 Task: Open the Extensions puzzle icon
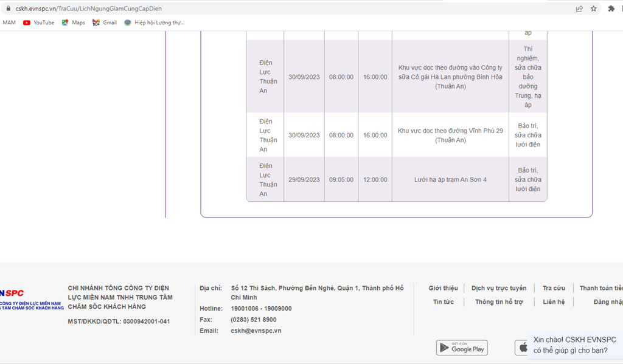(x=611, y=9)
